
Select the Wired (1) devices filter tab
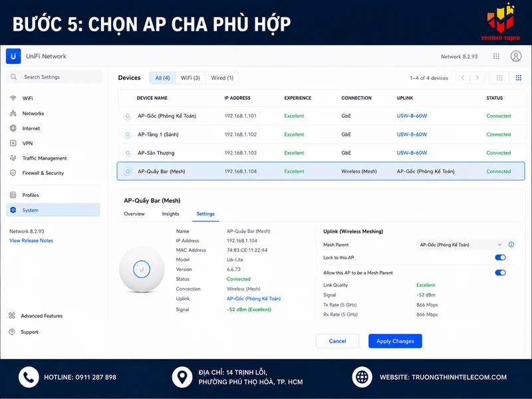click(222, 78)
